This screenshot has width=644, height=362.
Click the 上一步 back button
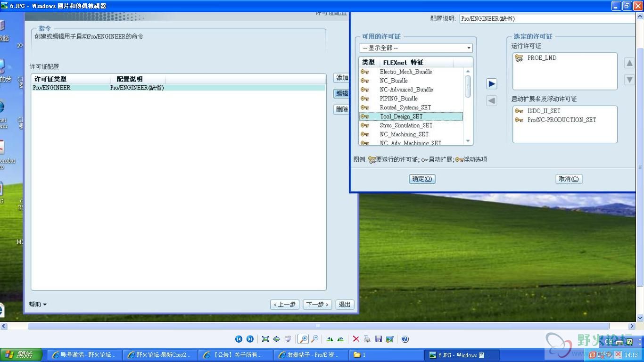click(x=285, y=304)
